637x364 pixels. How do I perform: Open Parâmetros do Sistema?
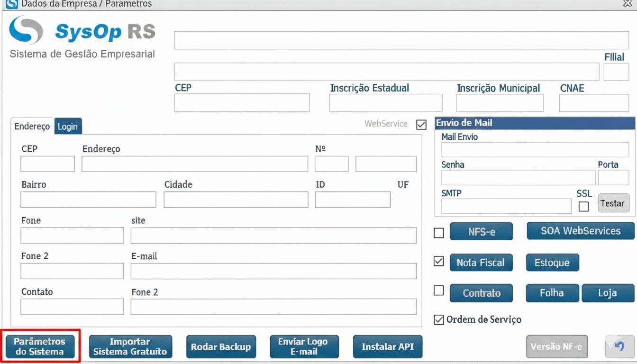pyautogui.click(x=40, y=346)
